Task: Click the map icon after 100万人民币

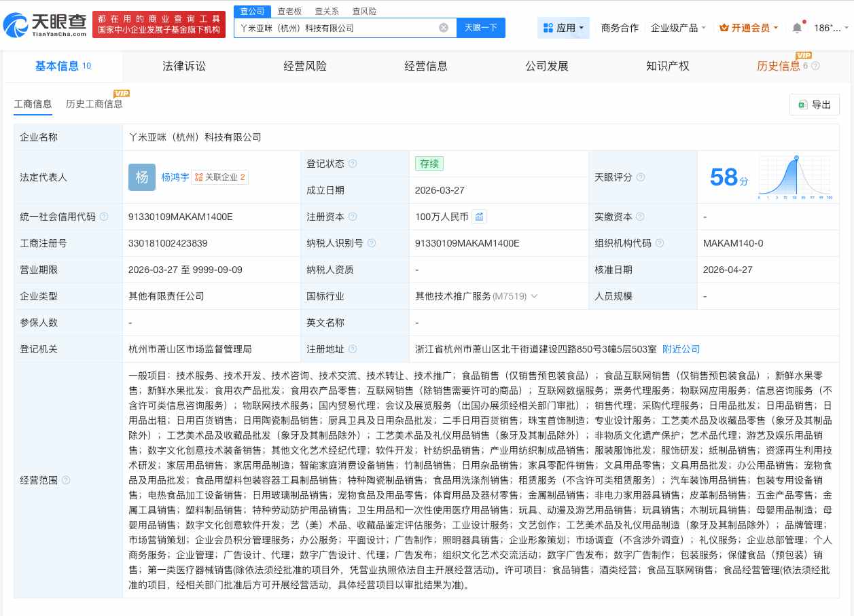Action: pyautogui.click(x=479, y=217)
